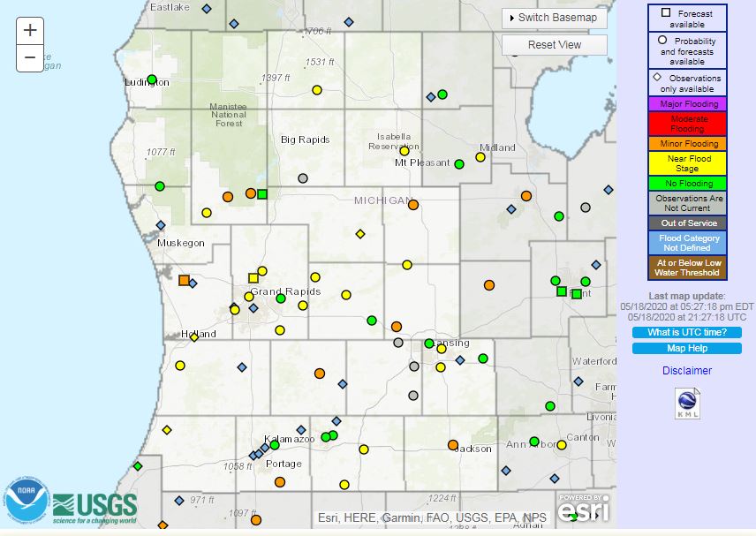Click the green square gauge by Manistee Forest
Viewport: 756px width, 536px height.
click(x=262, y=194)
